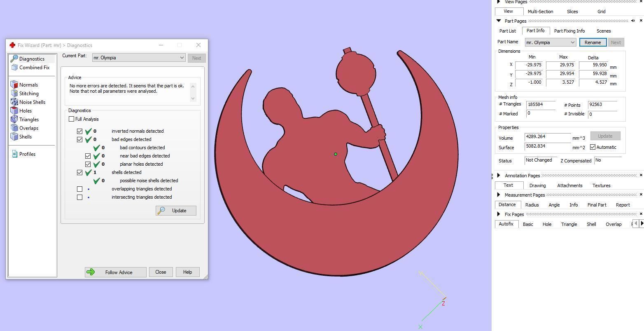Click the Diagnostics Update button
644x331 pixels.
click(176, 211)
